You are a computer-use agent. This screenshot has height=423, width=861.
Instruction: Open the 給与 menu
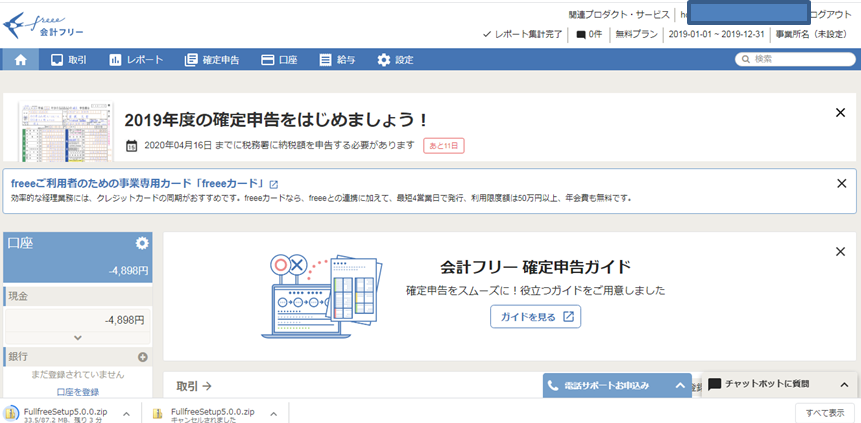337,60
